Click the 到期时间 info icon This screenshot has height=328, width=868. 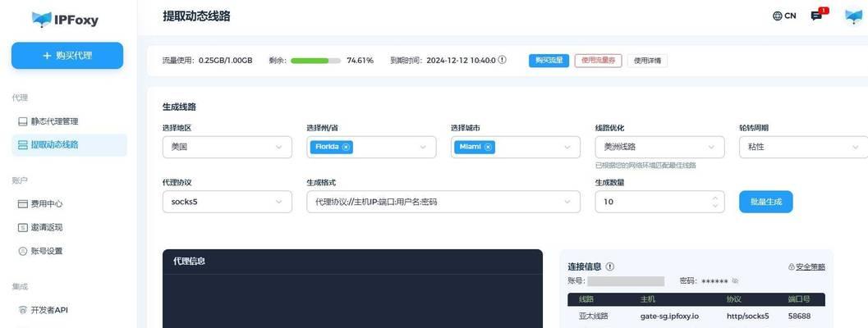(x=502, y=60)
